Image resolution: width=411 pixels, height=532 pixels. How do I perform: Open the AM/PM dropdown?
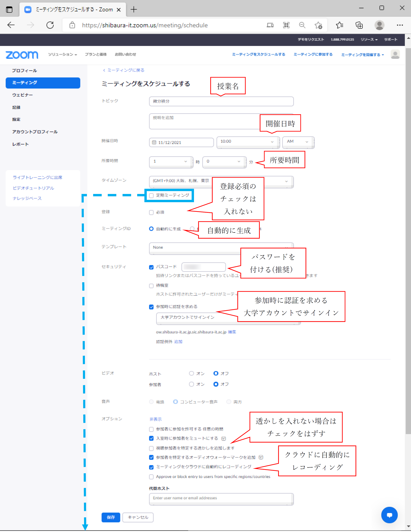[x=298, y=142]
